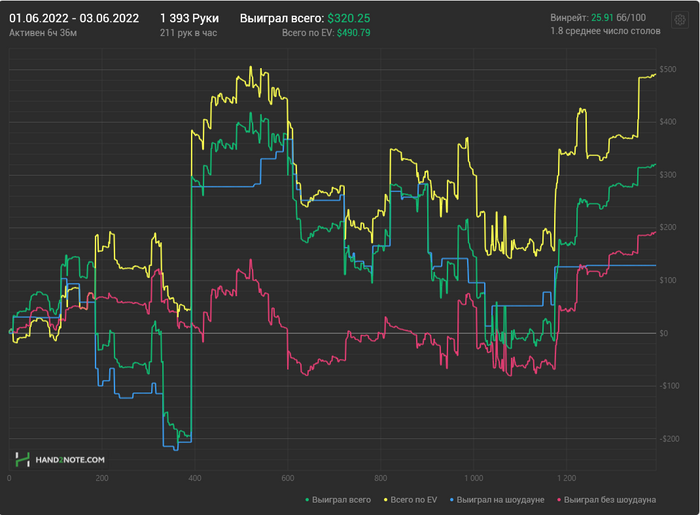Click the 'Выиграл всего:' header label
700x515 pixels.
pyautogui.click(x=282, y=18)
